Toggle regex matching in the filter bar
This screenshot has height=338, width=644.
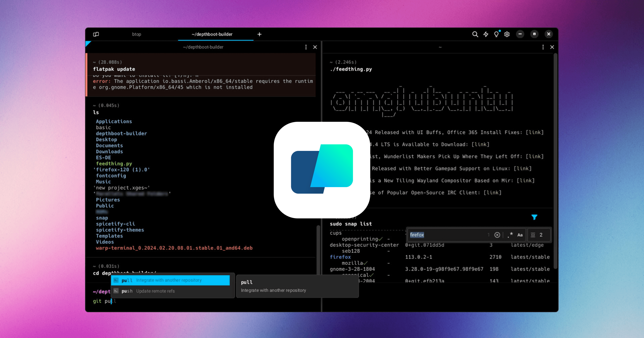click(x=510, y=235)
